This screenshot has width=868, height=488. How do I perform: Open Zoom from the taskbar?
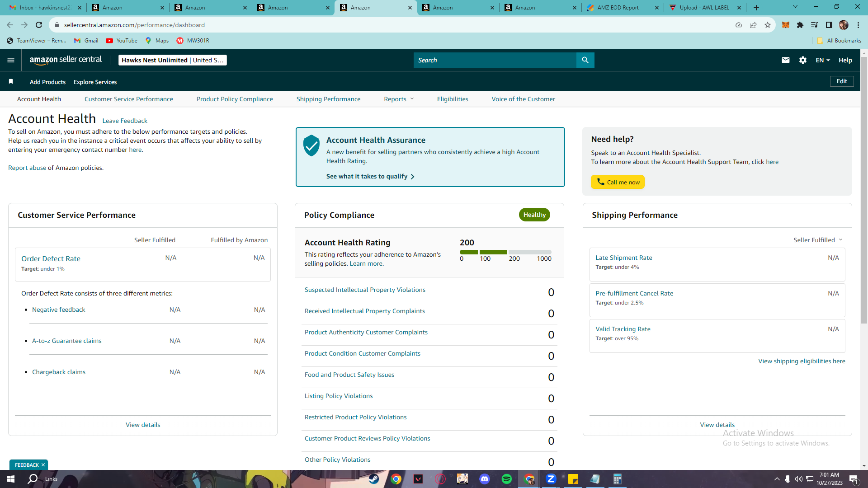point(551,479)
